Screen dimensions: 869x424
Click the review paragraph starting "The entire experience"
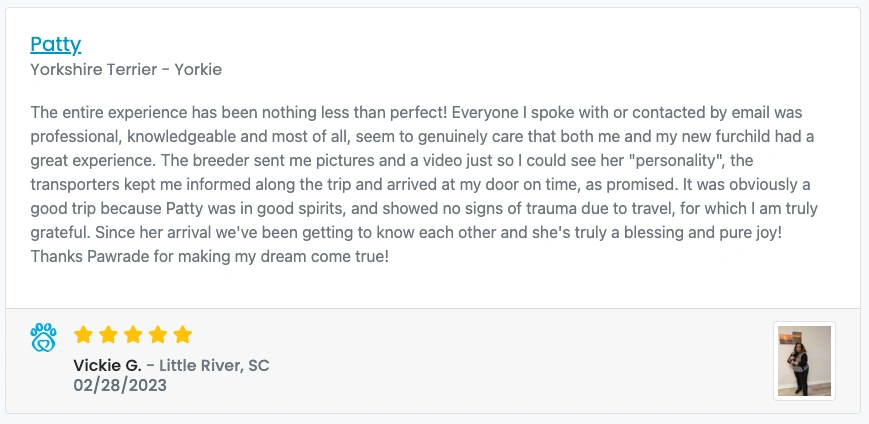tap(425, 185)
